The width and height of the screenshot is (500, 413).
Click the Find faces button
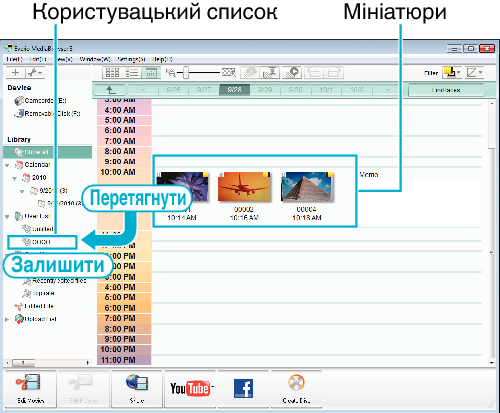[x=446, y=90]
